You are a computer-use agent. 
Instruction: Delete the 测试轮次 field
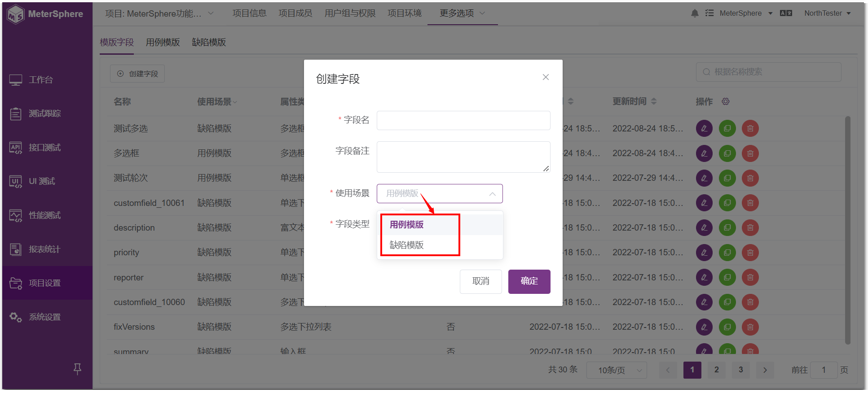pyautogui.click(x=750, y=178)
